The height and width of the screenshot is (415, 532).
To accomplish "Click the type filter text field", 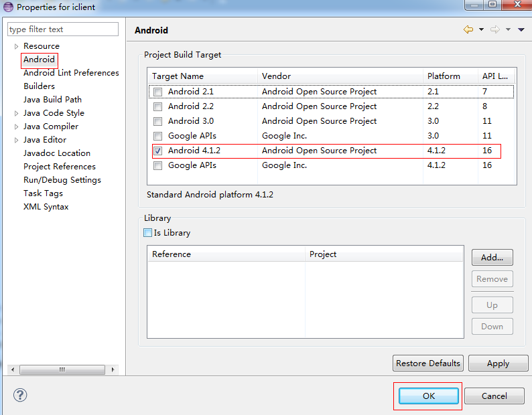I will [x=63, y=29].
